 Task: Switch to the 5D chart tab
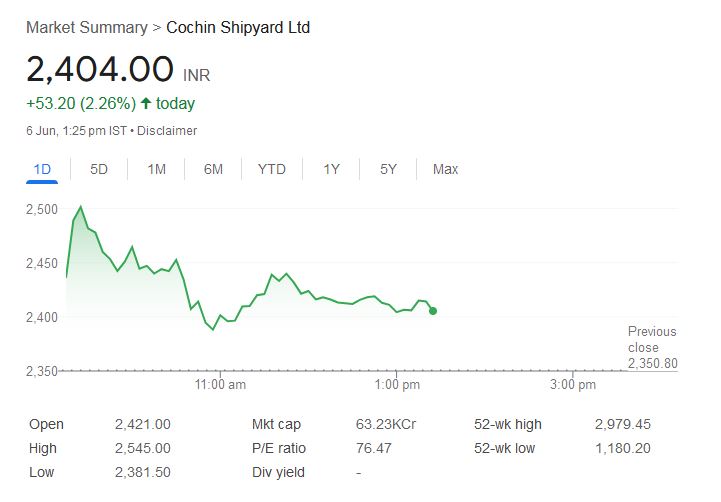pos(99,169)
